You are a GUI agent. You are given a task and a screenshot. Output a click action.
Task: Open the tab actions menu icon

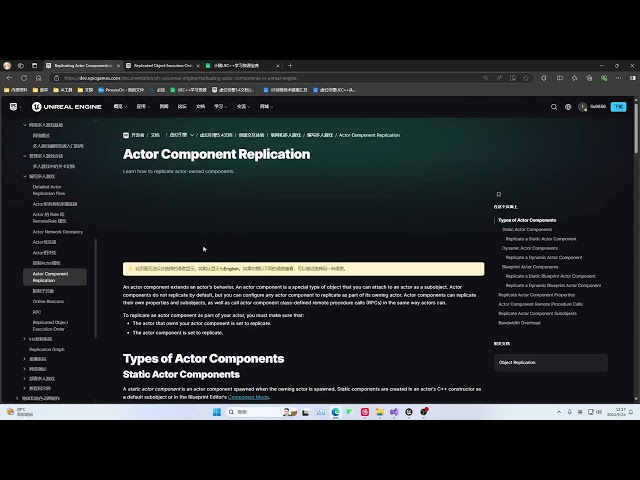pyautogui.click(x=35, y=65)
